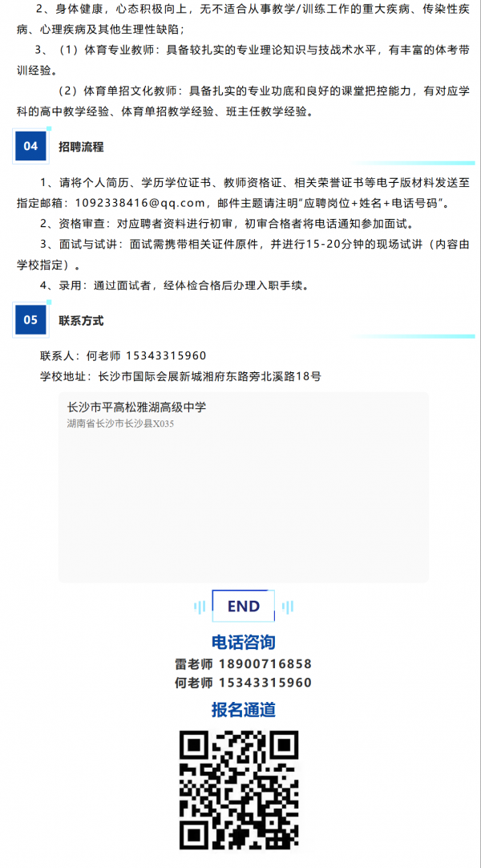Click the 电话咨询 heading

(x=244, y=642)
